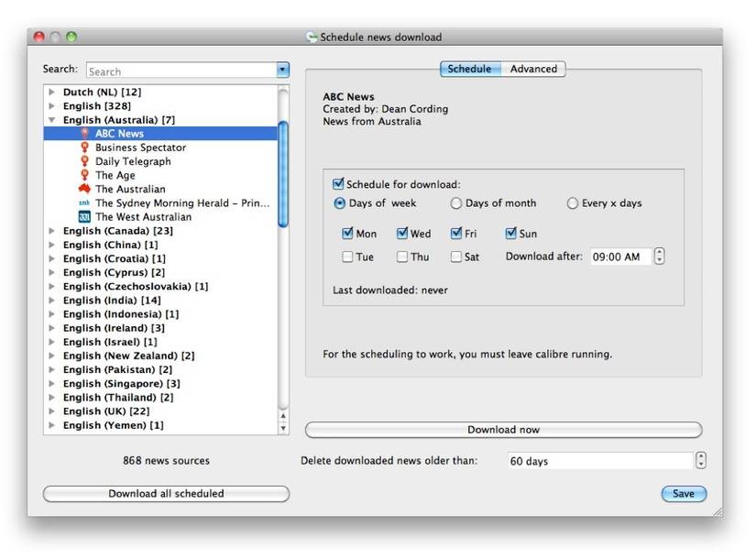Click the calibre icon in title bar
Screen dimensions: 756x558
[x=312, y=38]
